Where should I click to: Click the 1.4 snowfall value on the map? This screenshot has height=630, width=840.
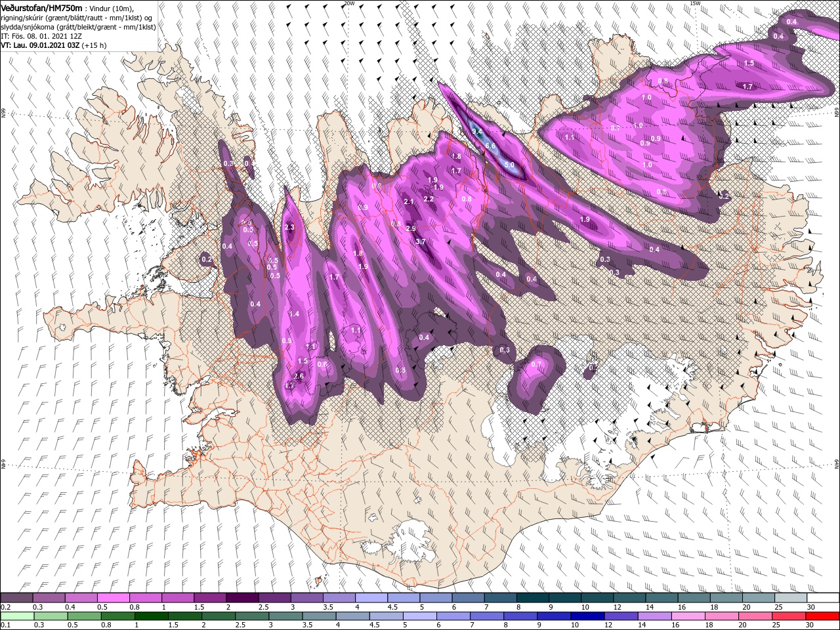click(294, 314)
